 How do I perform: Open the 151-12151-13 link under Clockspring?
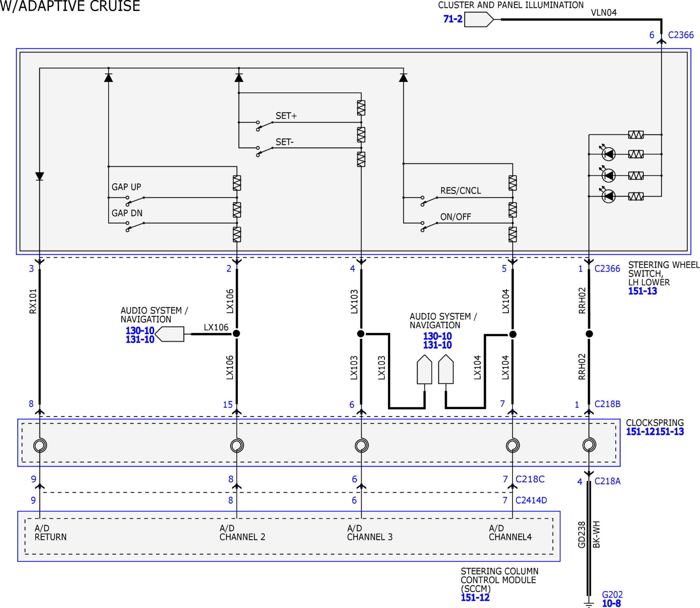coord(655,432)
